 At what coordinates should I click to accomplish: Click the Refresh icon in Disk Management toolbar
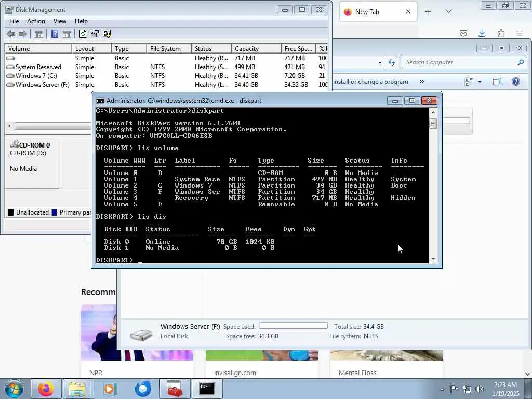pyautogui.click(x=83, y=34)
